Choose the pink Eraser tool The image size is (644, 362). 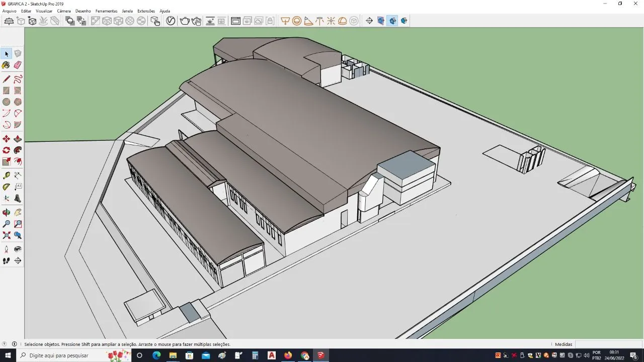coord(18,65)
